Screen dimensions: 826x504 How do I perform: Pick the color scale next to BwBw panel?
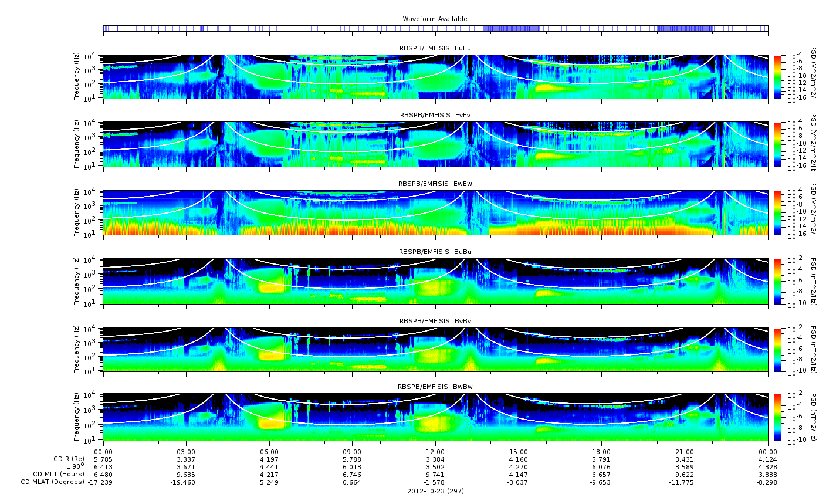click(778, 418)
